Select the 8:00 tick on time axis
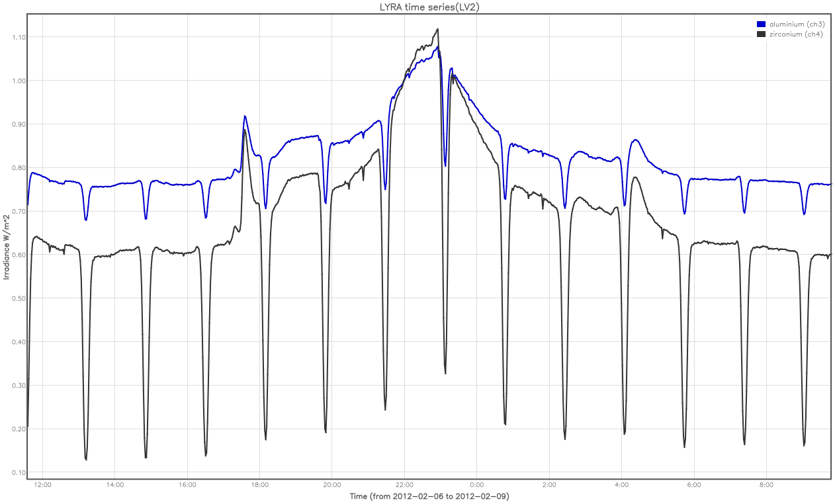835x504 pixels. (x=766, y=486)
